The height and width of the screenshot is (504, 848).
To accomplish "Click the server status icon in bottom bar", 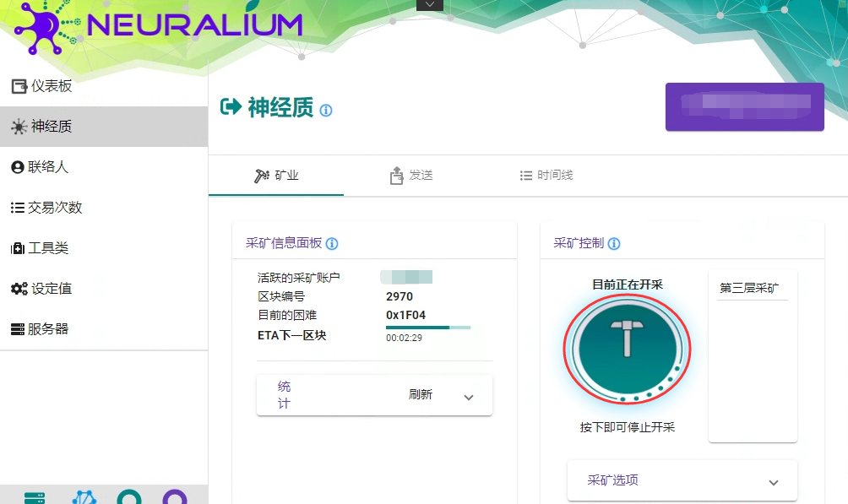I will (x=35, y=497).
